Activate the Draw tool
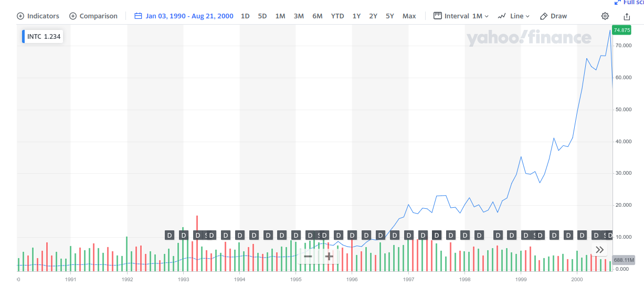Image resolution: width=644 pixels, height=287 pixels. (554, 16)
